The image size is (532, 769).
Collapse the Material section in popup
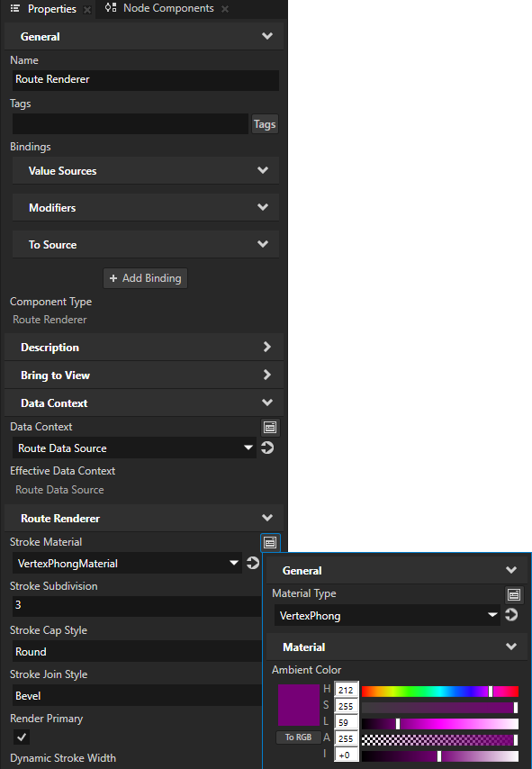tap(399, 647)
